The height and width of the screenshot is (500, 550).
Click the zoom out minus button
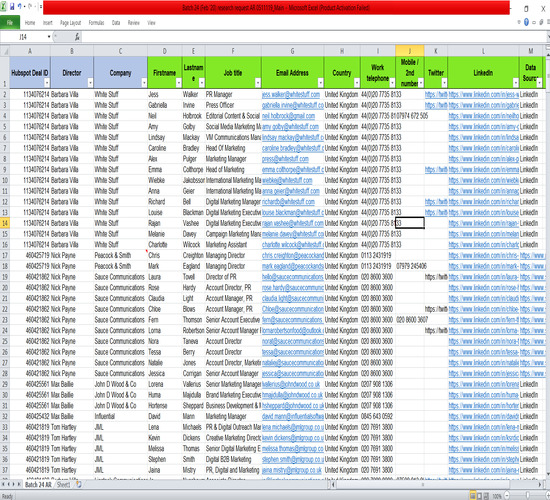[507, 496]
